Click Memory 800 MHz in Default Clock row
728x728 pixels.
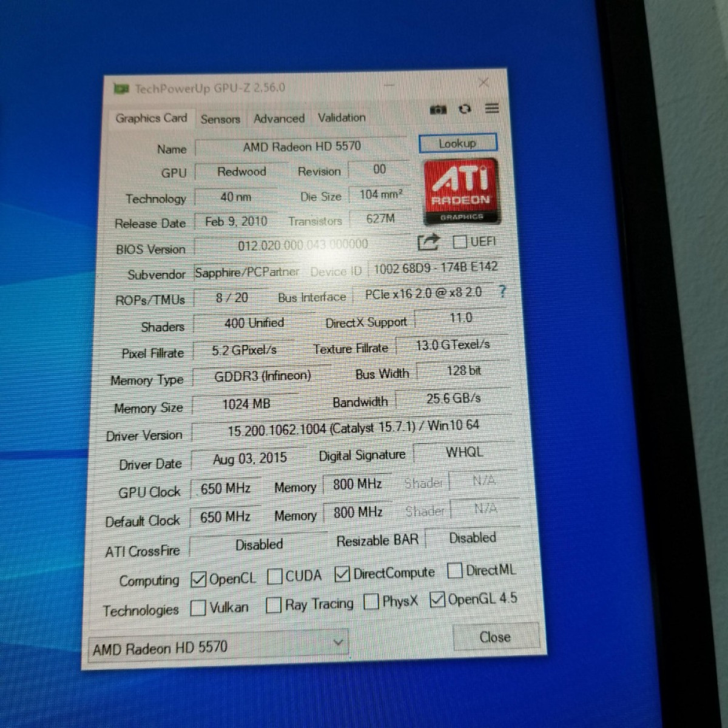[x=358, y=513]
